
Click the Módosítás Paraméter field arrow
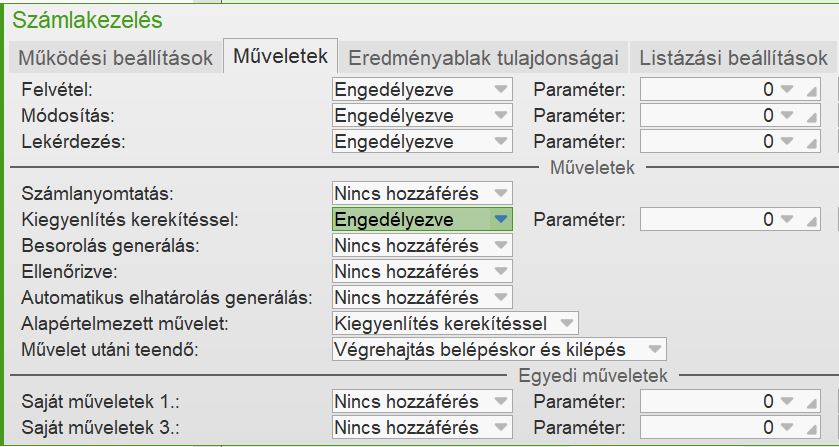click(787, 116)
